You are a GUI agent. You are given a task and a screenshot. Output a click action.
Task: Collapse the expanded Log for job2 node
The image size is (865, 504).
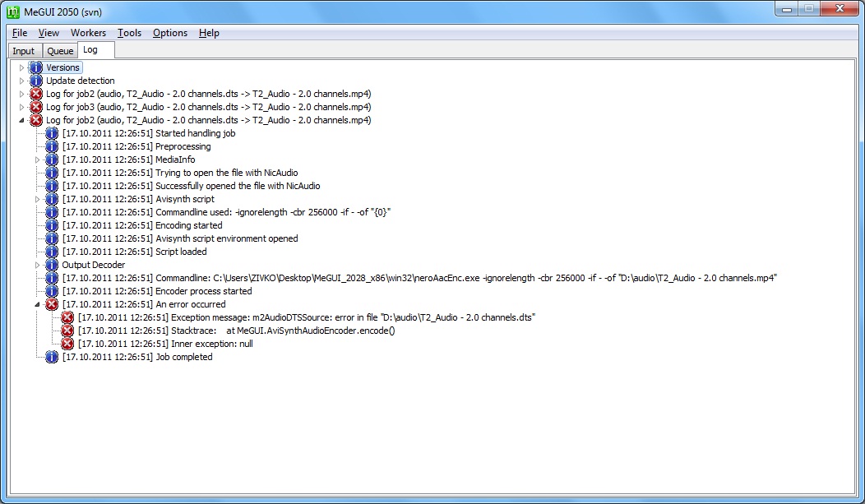pos(21,120)
